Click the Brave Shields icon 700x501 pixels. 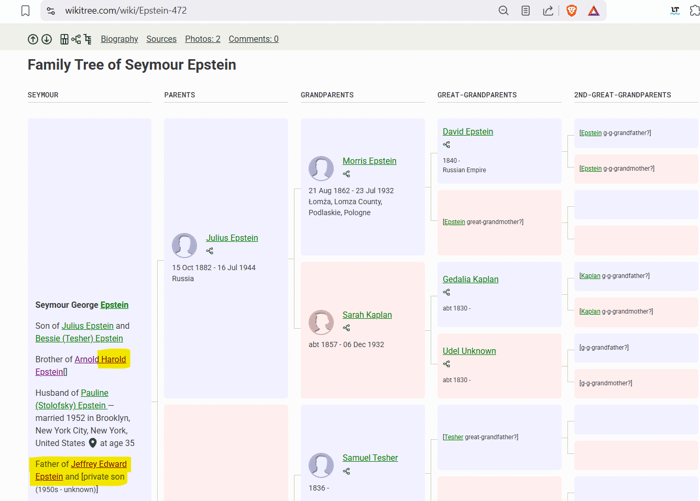tap(571, 11)
